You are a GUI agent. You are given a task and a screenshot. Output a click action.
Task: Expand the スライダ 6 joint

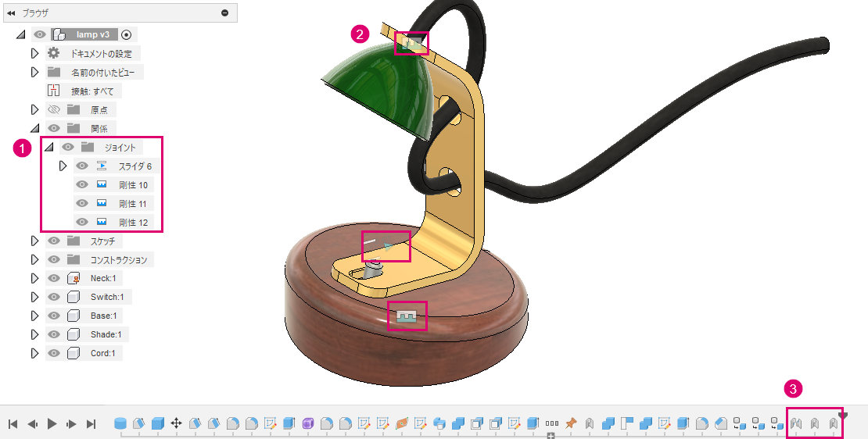63,166
